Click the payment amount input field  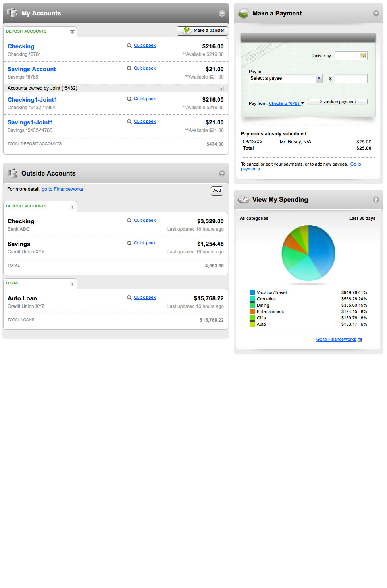click(351, 78)
